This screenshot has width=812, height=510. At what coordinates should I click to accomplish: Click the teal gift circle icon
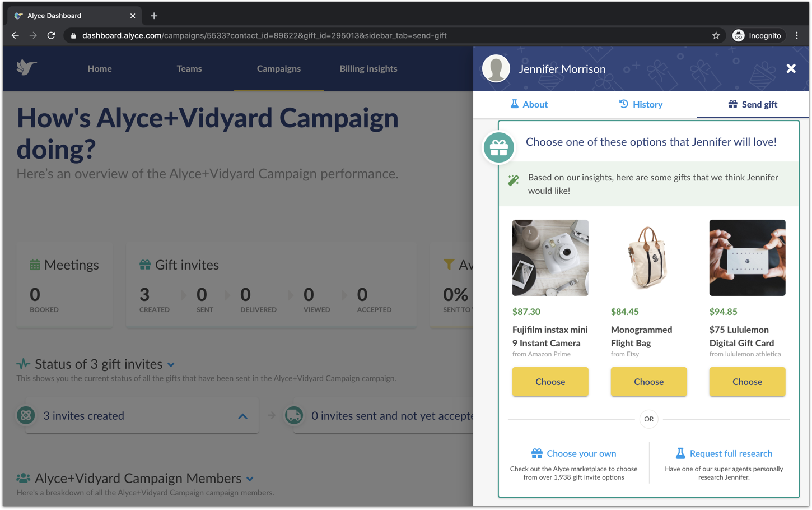tap(498, 147)
